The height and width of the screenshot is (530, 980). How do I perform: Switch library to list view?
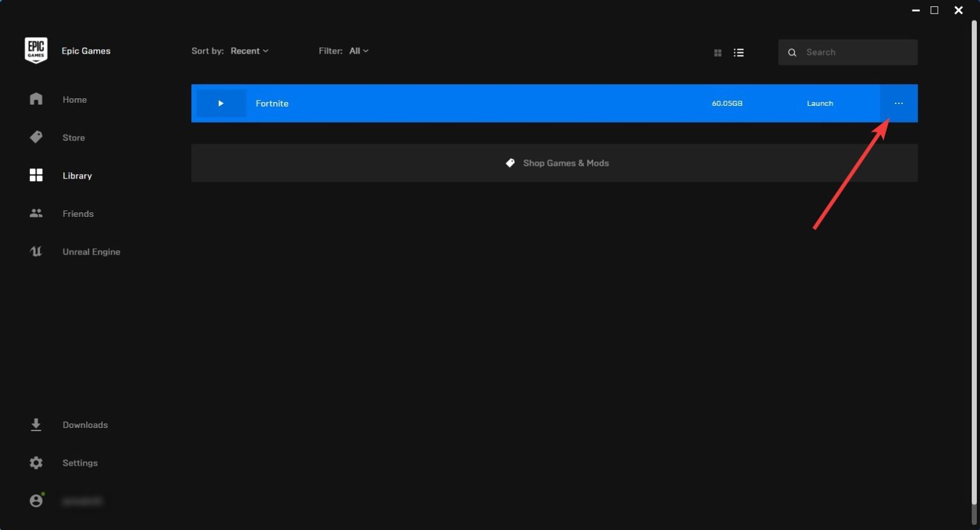(739, 53)
